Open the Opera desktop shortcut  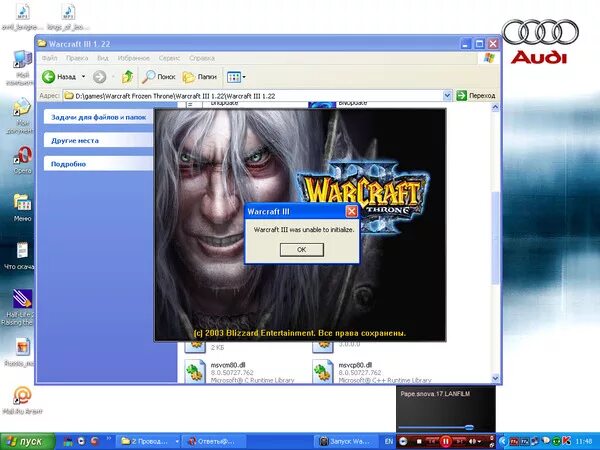tap(23, 158)
